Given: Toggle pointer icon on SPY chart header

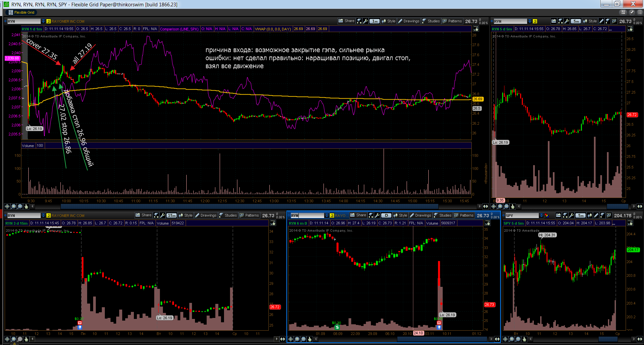Looking at the screenshot, I should point(630,223).
